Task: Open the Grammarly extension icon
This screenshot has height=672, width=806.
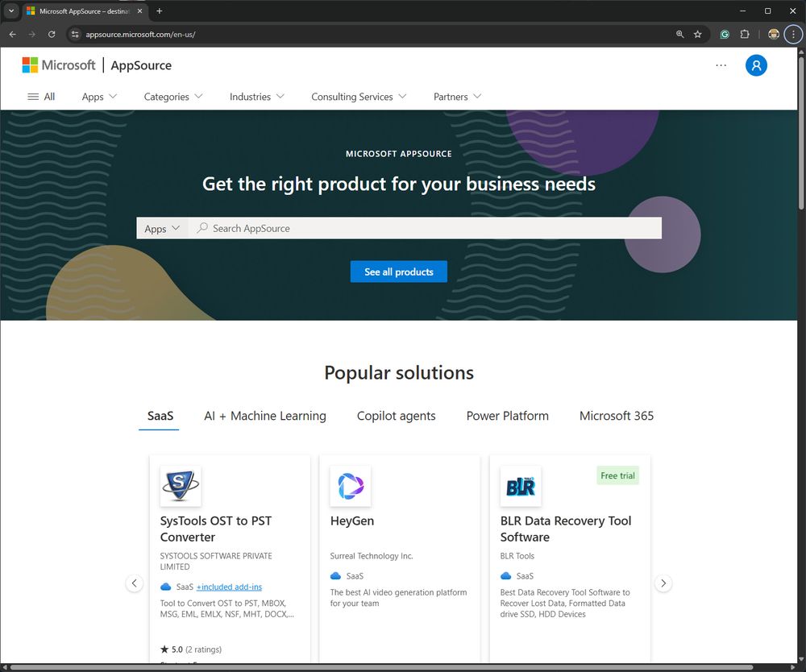Action: pos(725,35)
